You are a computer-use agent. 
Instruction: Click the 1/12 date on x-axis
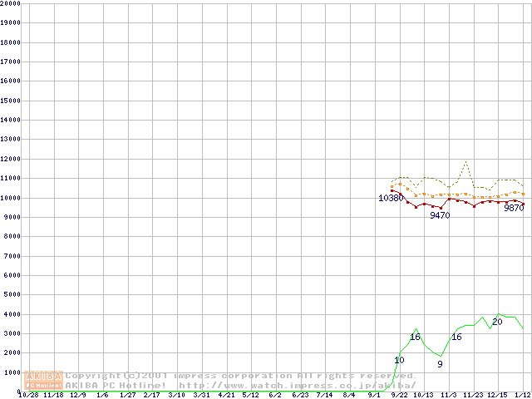[522, 395]
